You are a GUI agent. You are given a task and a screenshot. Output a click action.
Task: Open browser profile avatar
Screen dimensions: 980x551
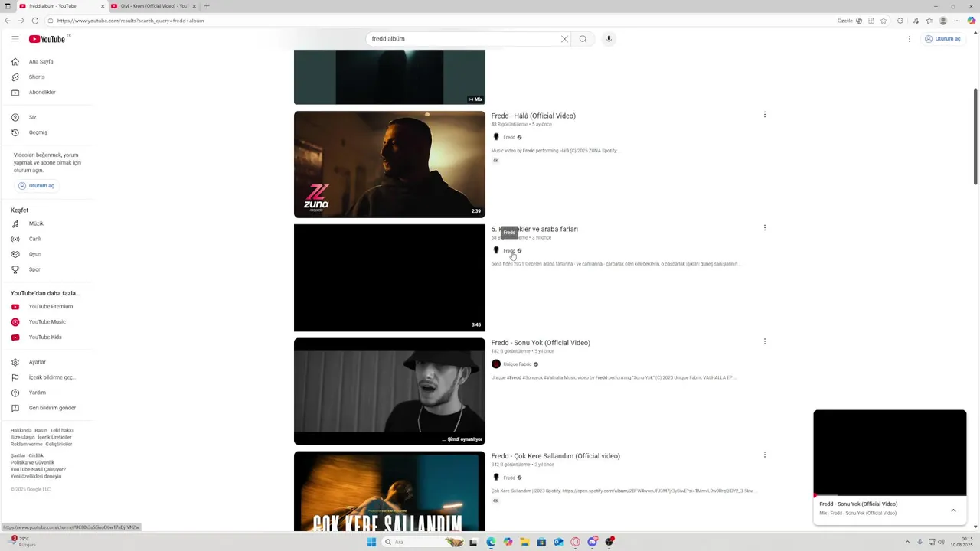[943, 21]
